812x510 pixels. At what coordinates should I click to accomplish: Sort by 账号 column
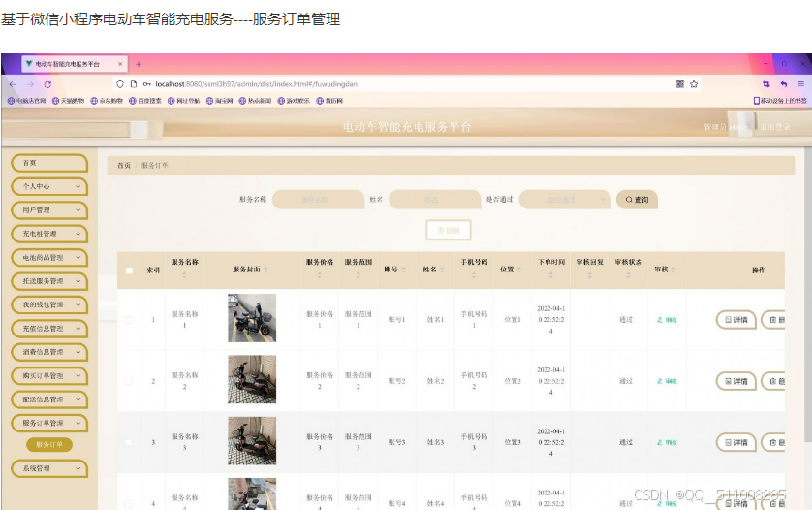click(x=403, y=270)
